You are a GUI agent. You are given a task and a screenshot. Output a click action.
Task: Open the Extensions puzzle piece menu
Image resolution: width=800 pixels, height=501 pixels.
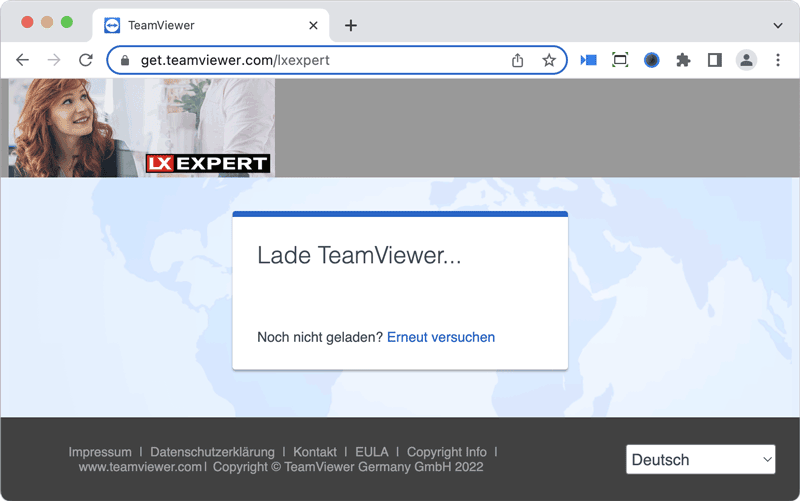(683, 60)
